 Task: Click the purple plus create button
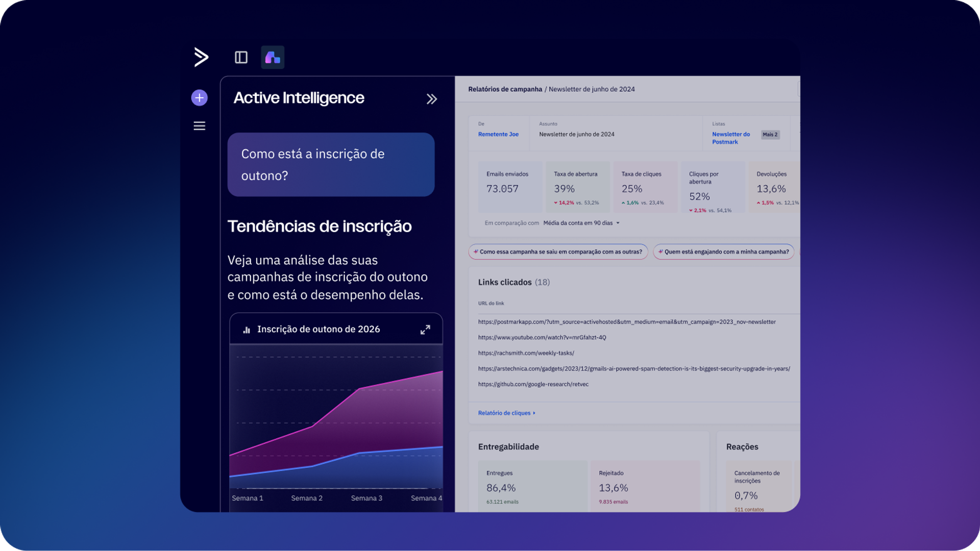[200, 97]
